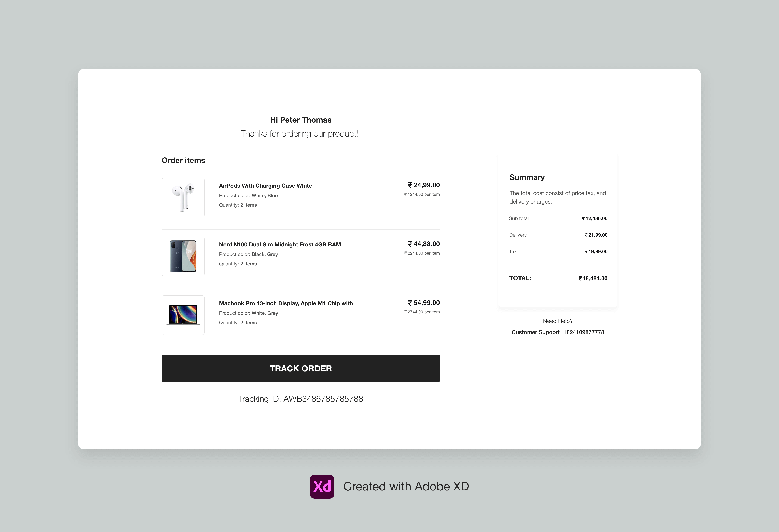Click Nord N100 Dual Sim product title
The image size is (779, 532).
280,245
